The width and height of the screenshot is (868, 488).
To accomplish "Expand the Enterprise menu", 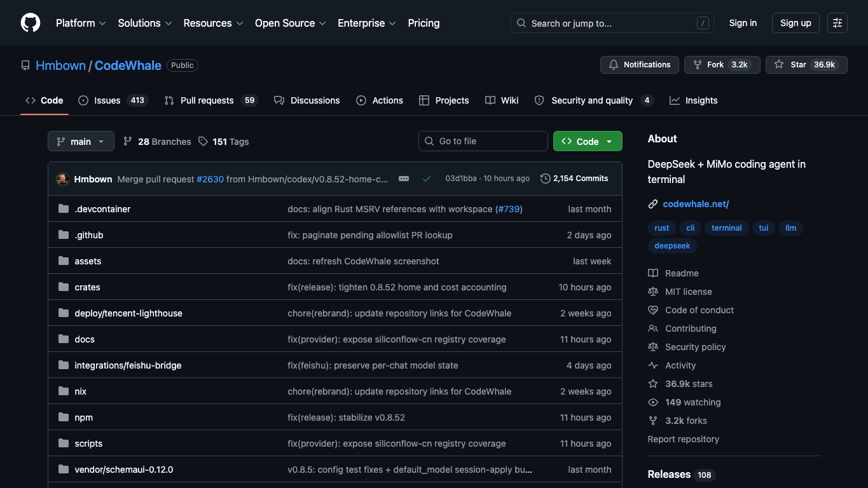I will pyautogui.click(x=367, y=23).
